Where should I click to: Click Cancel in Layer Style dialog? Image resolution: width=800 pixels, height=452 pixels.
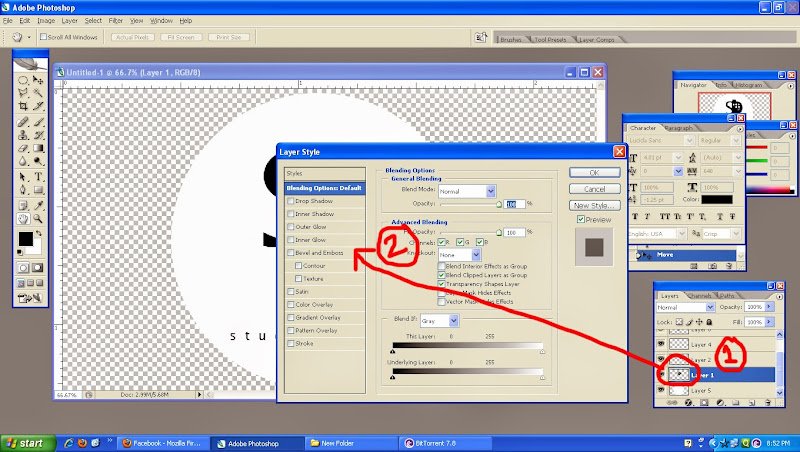coord(594,189)
